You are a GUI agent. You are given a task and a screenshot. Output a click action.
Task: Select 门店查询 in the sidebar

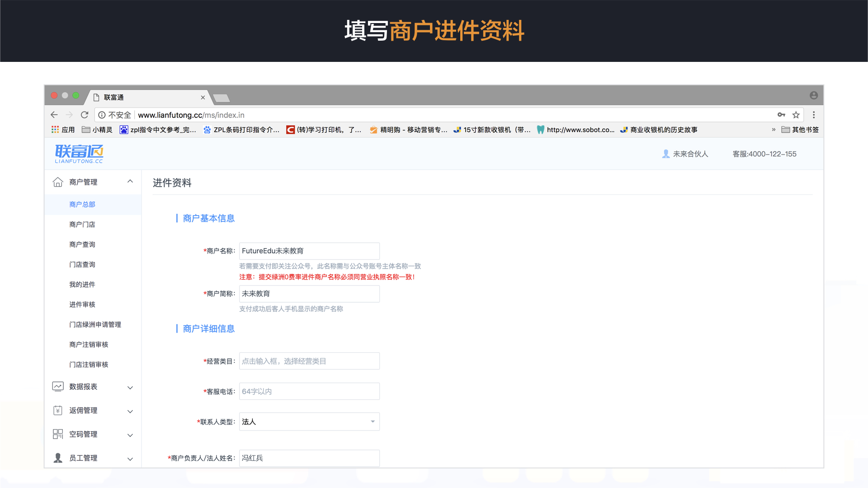click(x=93, y=265)
